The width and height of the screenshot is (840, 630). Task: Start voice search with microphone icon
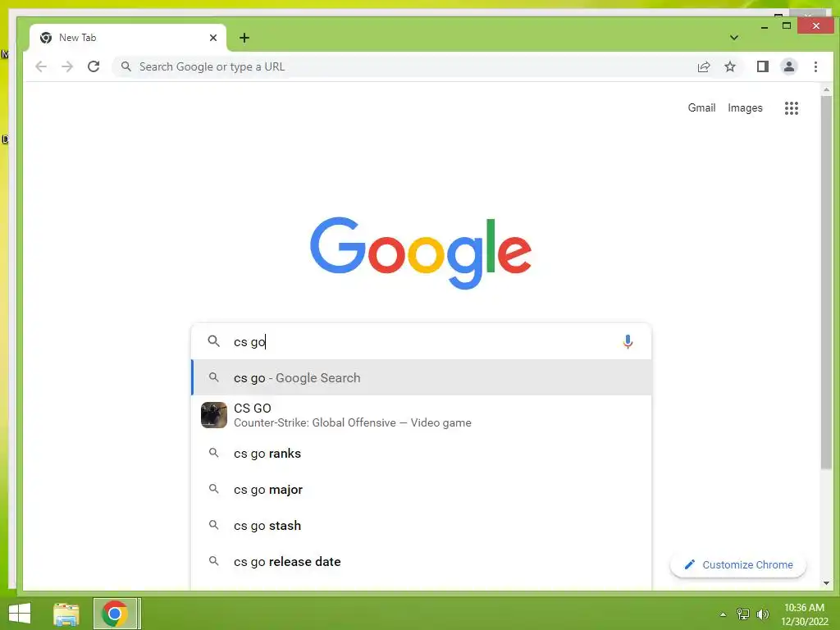coord(628,341)
